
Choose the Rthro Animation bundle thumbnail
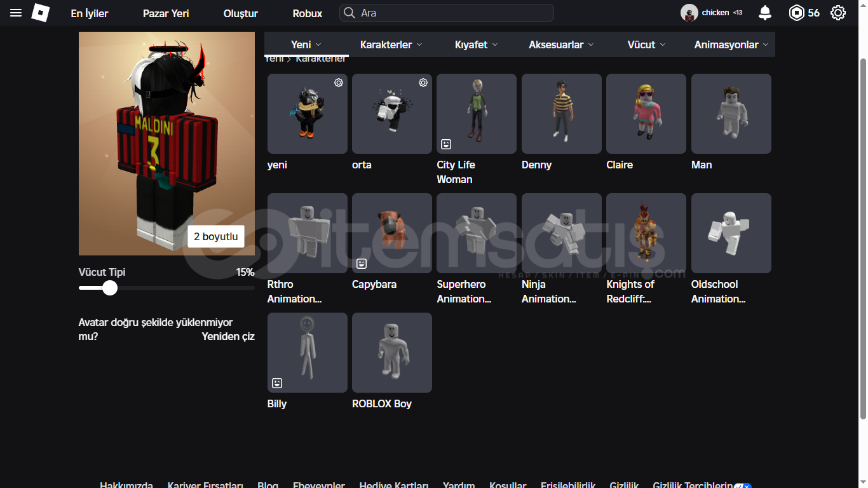click(x=308, y=233)
